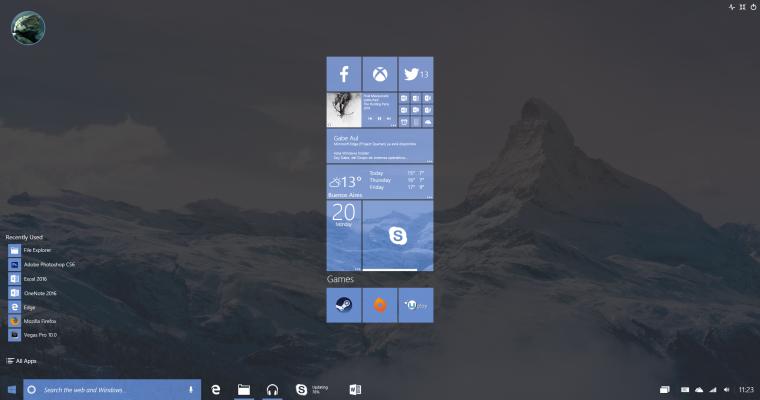Viewport: 760px width, 400px height.
Task: Open the touch keyboard tray icon
Action: tap(685, 390)
